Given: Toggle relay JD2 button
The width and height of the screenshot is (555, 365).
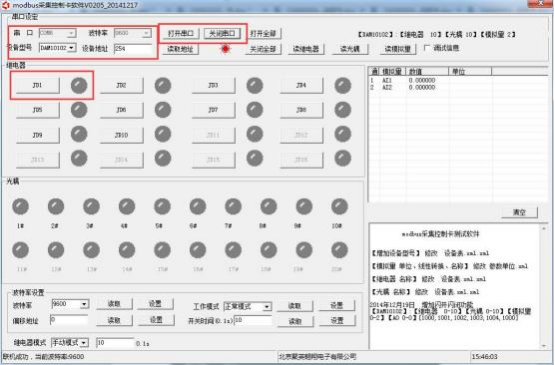Looking at the screenshot, I should coord(121,85).
